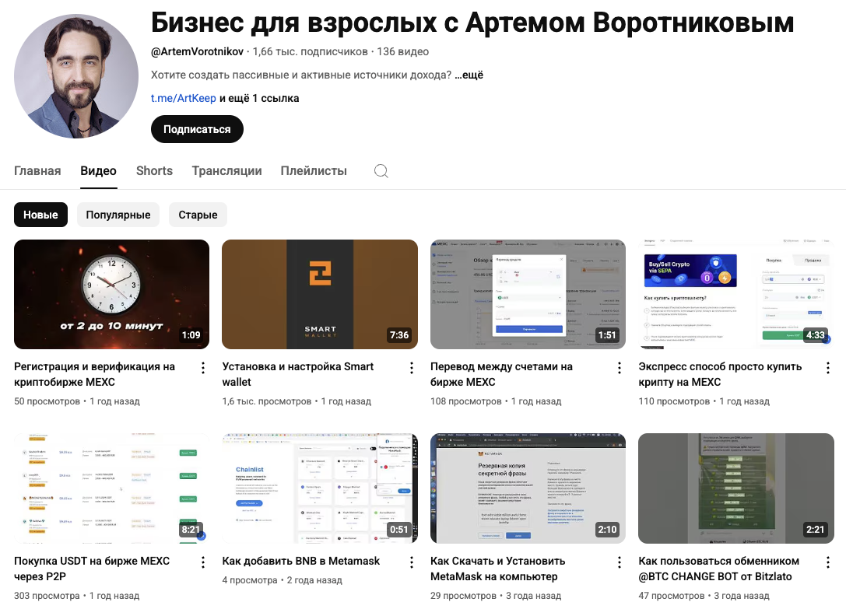Click the channel title Бизнес для взрослых

[472, 23]
